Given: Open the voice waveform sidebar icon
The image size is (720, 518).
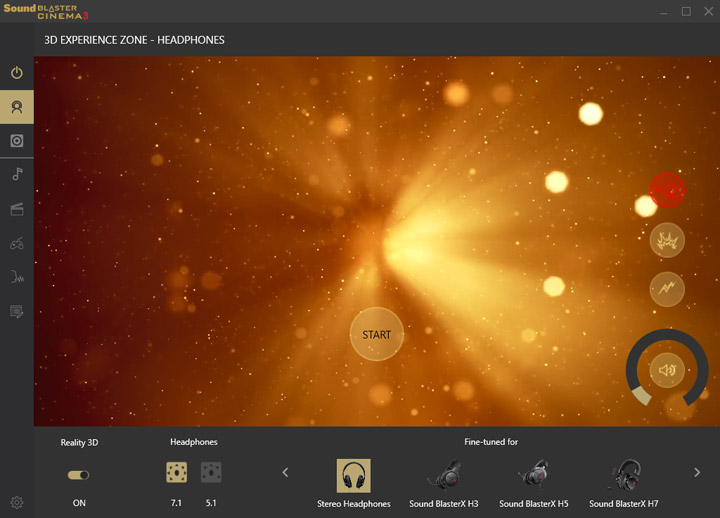Looking at the screenshot, I should [x=17, y=277].
